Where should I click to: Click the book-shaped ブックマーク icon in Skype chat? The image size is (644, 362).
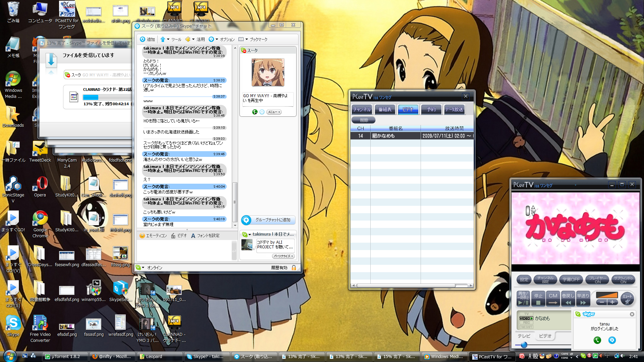241,39
